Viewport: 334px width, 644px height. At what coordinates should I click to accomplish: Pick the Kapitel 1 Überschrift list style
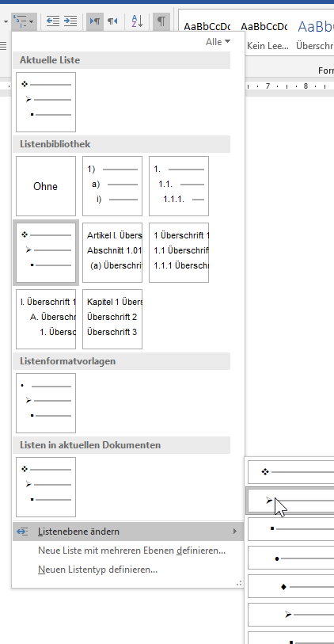(x=112, y=319)
